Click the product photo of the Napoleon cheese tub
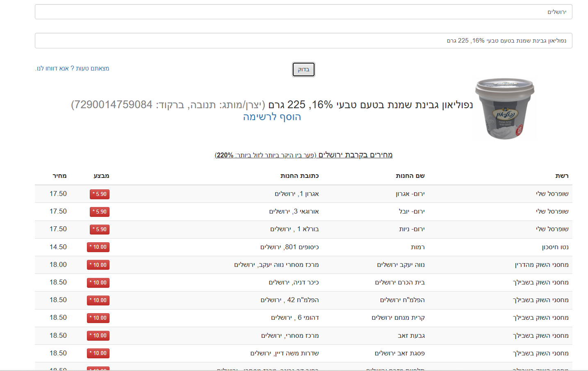 coord(504,107)
